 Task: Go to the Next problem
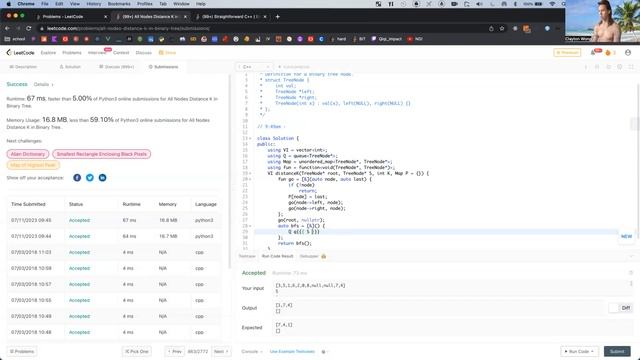(x=221, y=351)
